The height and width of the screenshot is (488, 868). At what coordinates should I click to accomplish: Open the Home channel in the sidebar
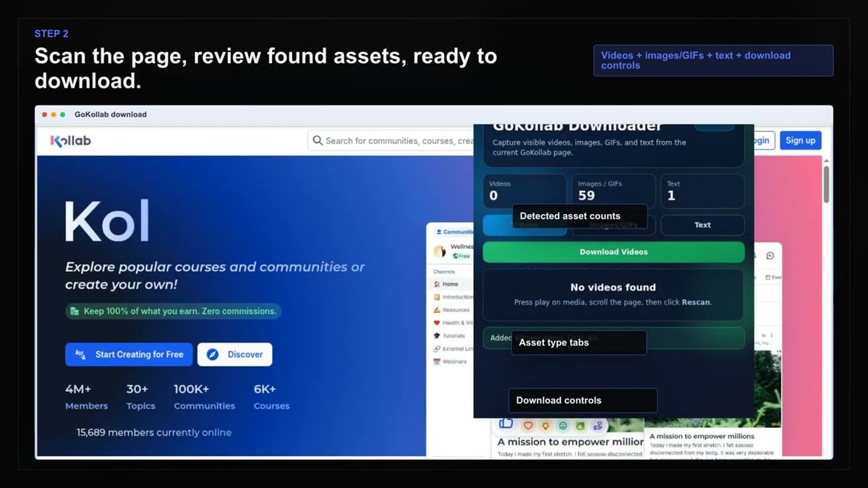pyautogui.click(x=451, y=284)
